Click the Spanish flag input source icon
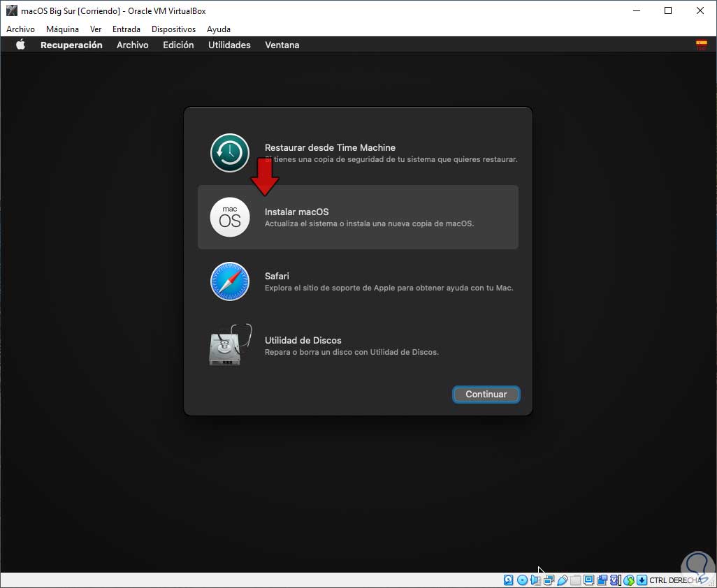This screenshot has width=717, height=588. pyautogui.click(x=701, y=45)
